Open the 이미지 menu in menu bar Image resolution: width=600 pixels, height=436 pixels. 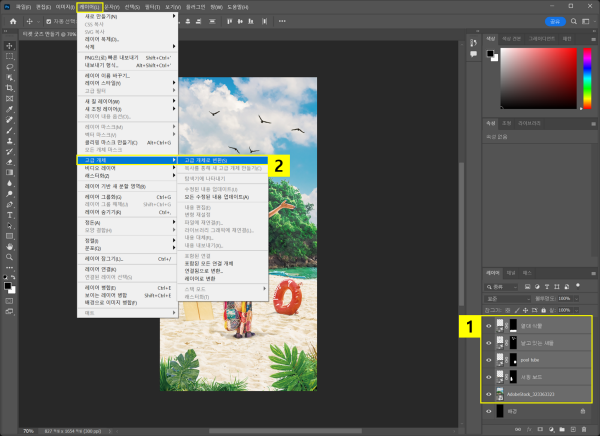coord(65,7)
